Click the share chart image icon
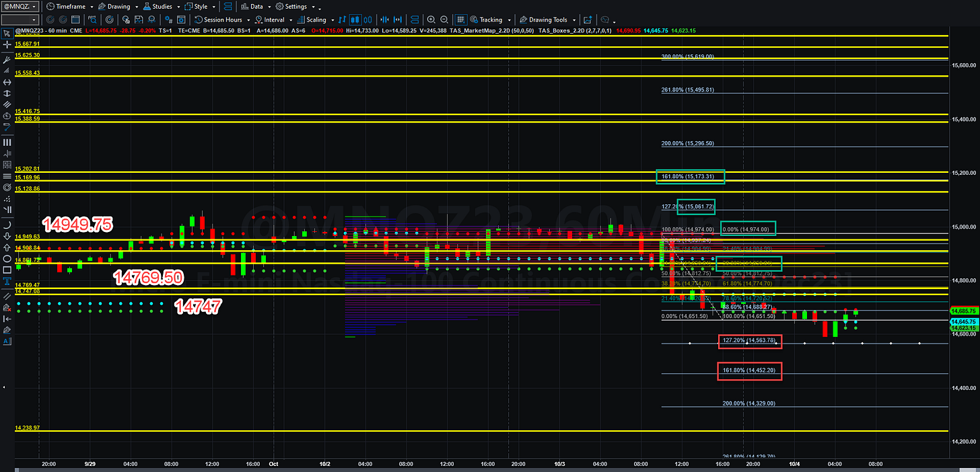This screenshot has width=980, height=472. tap(588, 19)
